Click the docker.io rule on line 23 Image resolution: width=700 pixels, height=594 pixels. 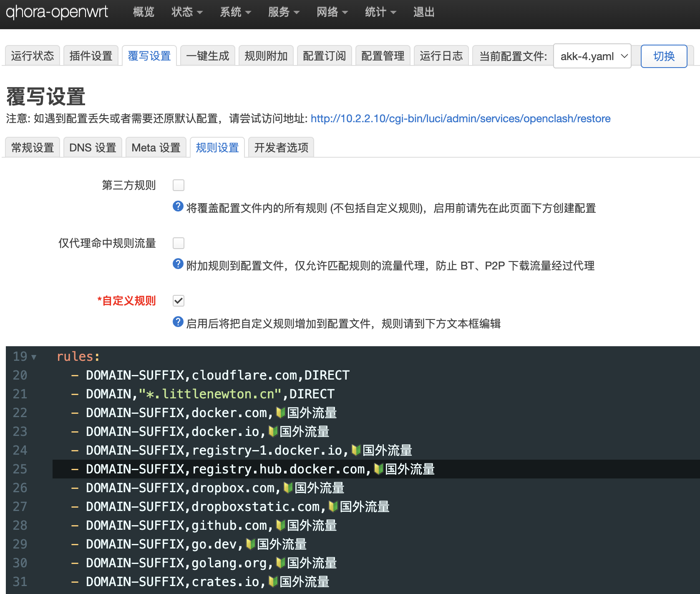pos(200,432)
